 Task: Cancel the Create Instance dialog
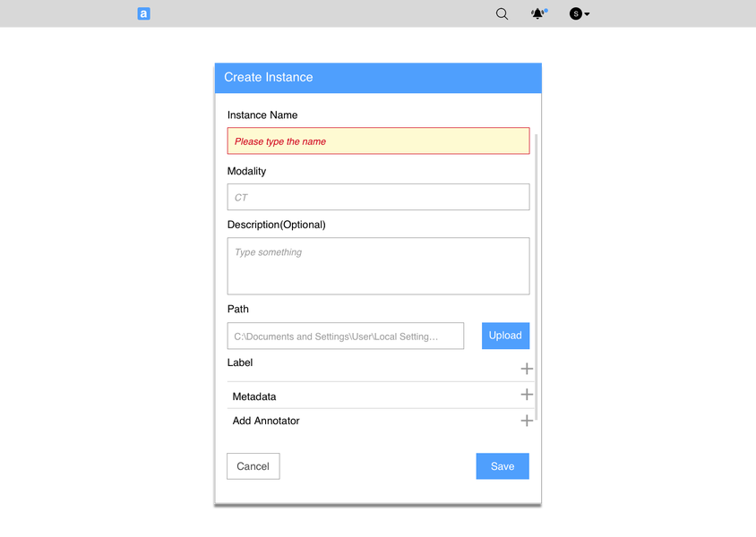253,466
